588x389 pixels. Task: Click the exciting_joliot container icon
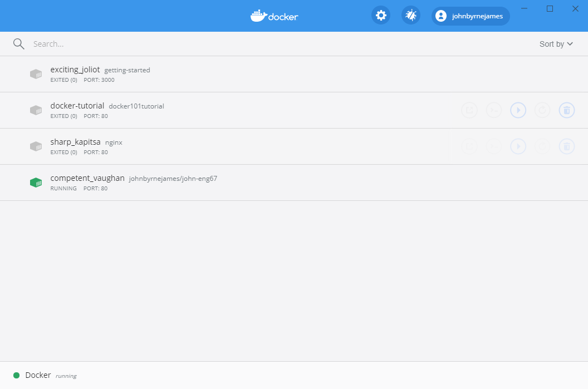click(36, 74)
